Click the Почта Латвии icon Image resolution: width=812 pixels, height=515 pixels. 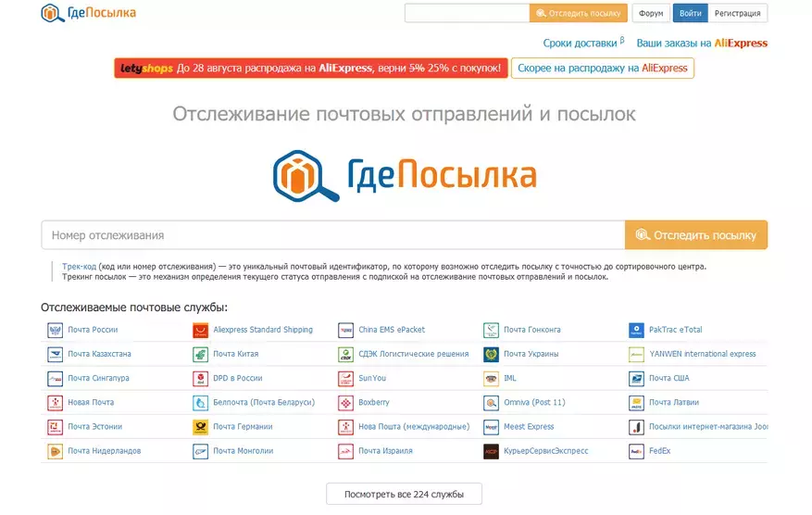pyautogui.click(x=636, y=403)
